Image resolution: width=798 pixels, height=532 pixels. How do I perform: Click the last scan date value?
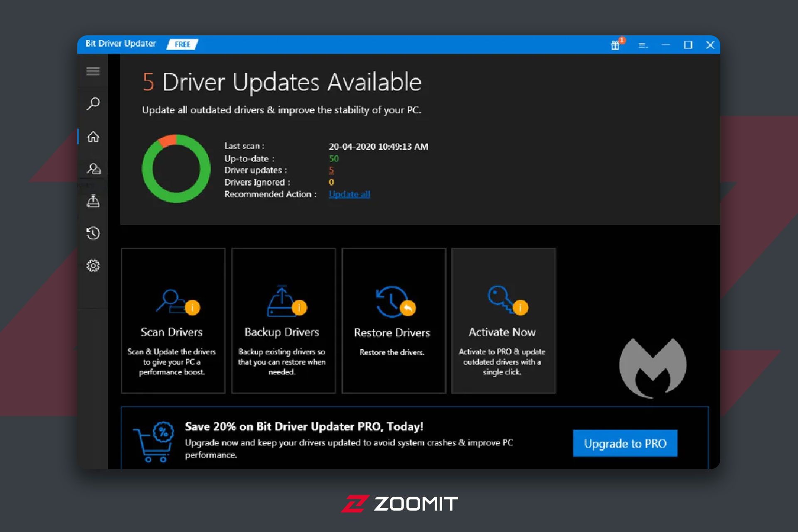pyautogui.click(x=378, y=147)
